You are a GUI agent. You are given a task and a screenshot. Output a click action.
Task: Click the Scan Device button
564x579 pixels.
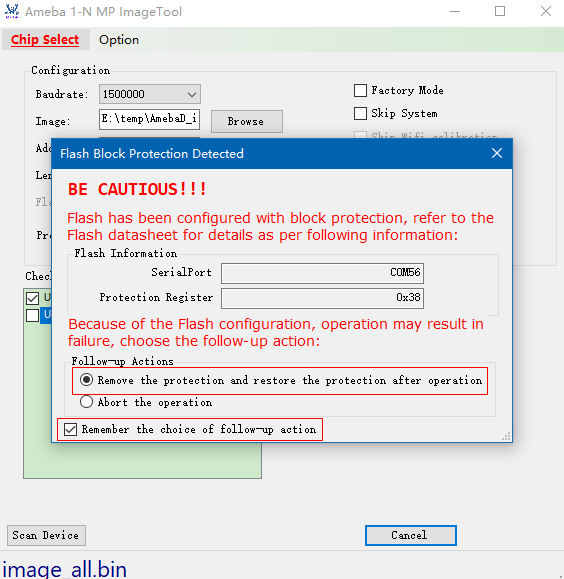click(x=47, y=535)
